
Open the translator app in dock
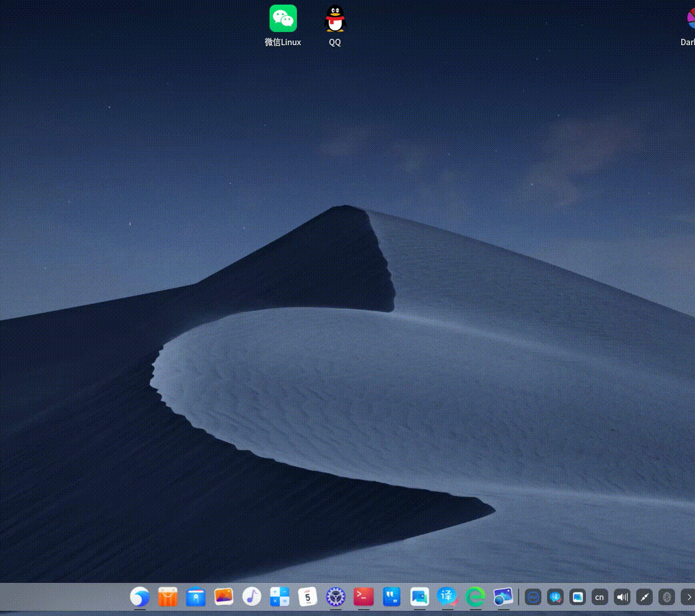(x=448, y=597)
